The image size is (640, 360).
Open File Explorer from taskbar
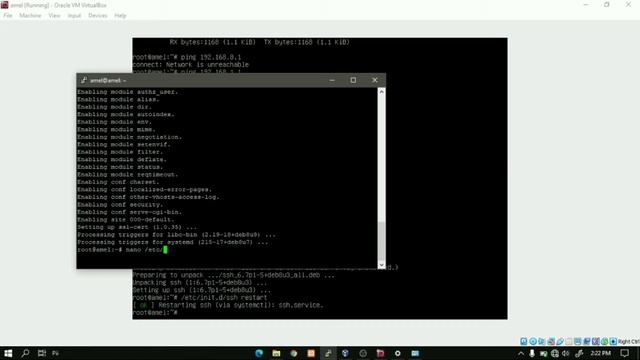pos(276,353)
